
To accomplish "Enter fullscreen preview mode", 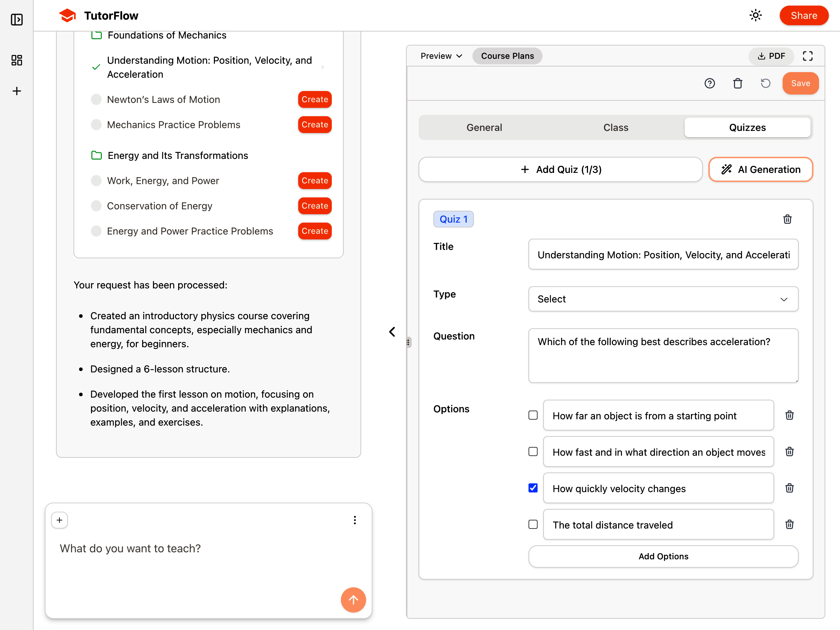I will point(808,56).
